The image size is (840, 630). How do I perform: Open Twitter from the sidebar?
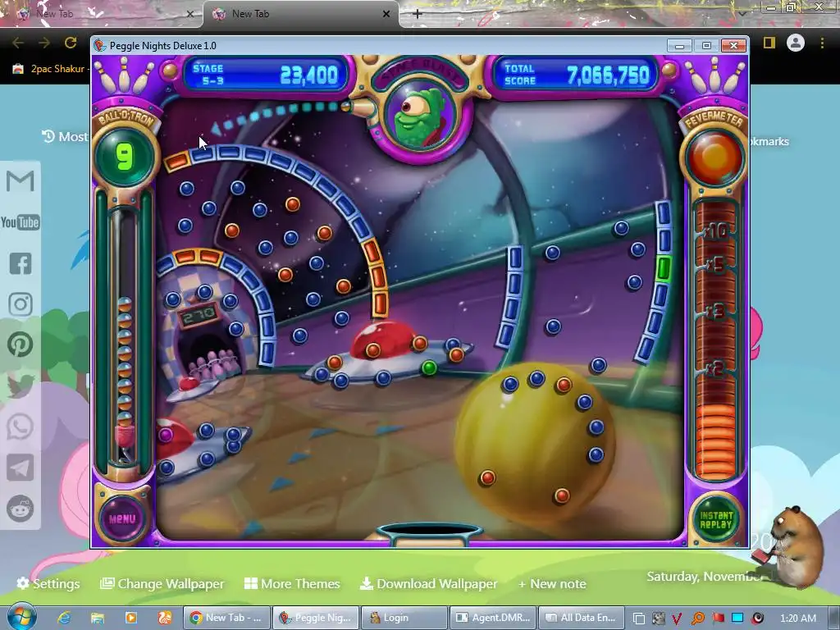coord(21,386)
